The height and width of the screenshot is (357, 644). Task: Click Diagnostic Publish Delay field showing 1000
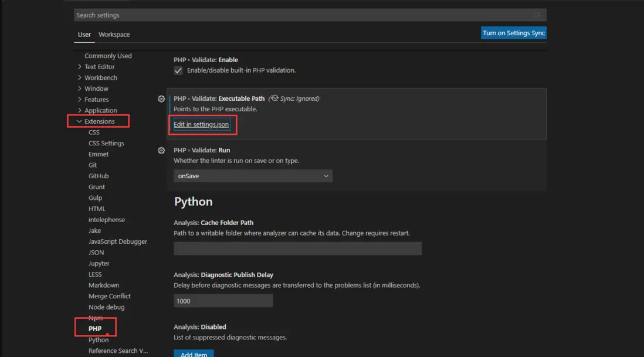tap(223, 301)
